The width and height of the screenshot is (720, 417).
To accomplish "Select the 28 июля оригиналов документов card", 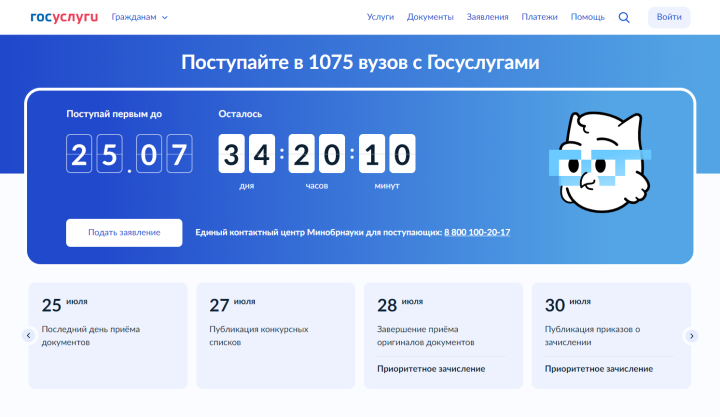I will [x=443, y=336].
